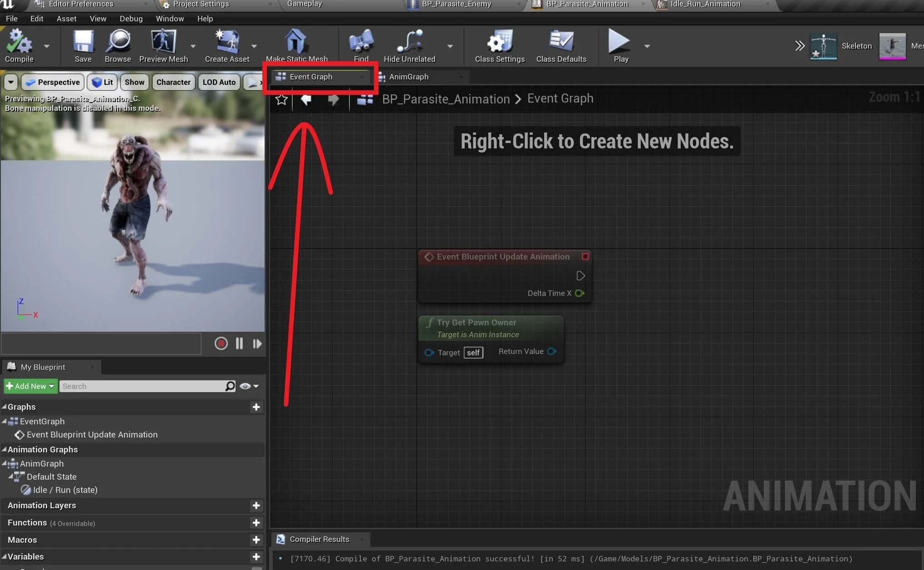Image resolution: width=924 pixels, height=570 pixels.
Task: Click the Target input pin
Action: (429, 353)
